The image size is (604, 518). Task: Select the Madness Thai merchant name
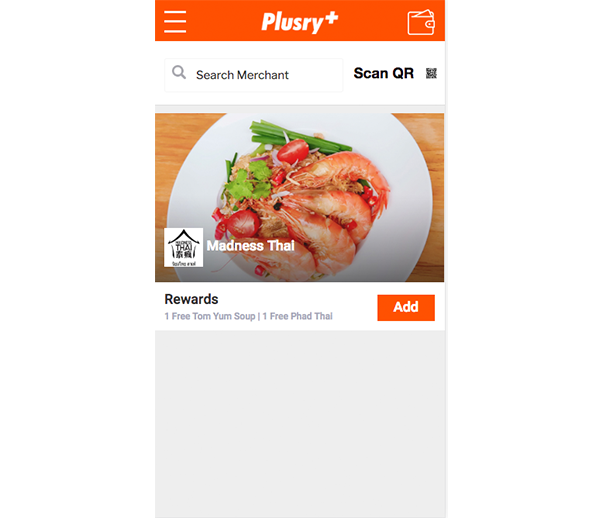point(250,246)
